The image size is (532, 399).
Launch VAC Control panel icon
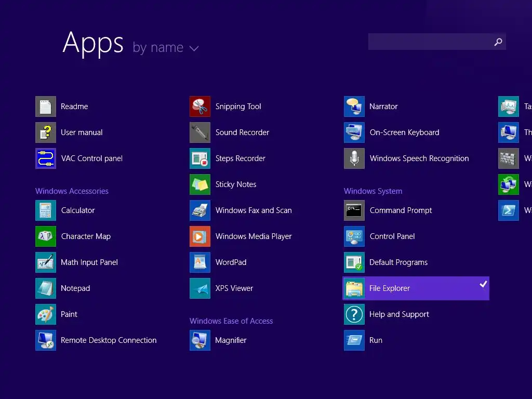46,158
